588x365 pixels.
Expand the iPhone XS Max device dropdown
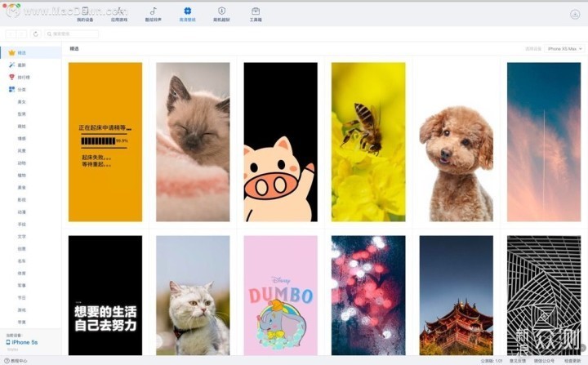coord(564,49)
